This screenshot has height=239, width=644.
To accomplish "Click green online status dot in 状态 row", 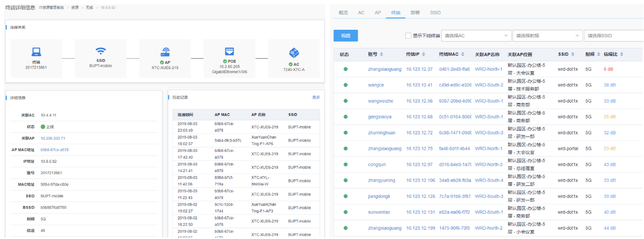I will 43,127.
